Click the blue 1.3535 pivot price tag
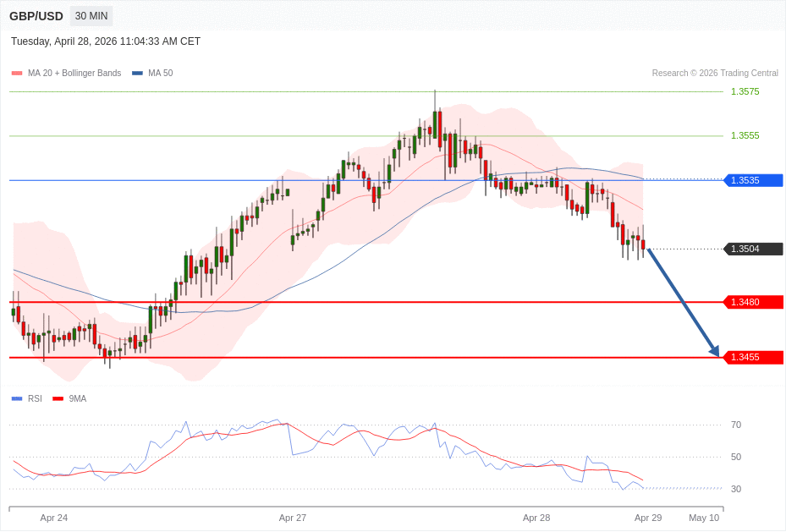786x532 pixels. click(753, 180)
